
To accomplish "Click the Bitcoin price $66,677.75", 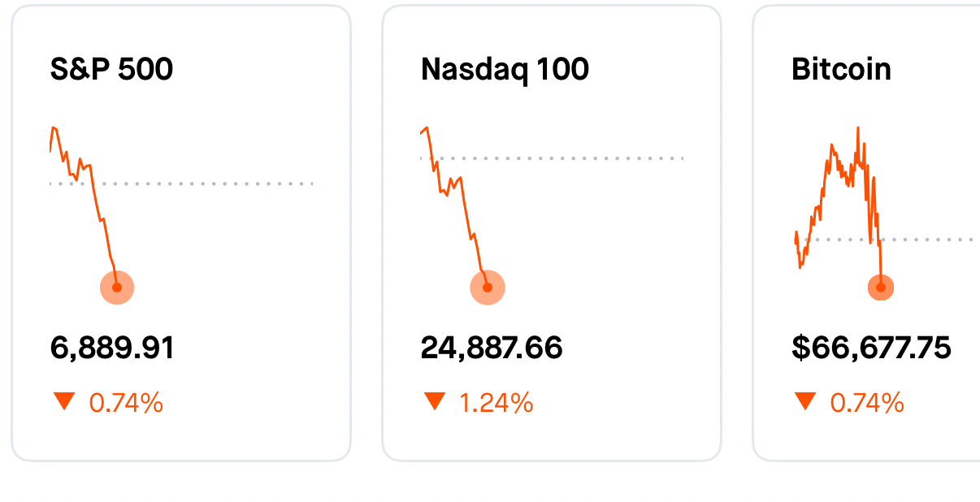I will click(x=871, y=348).
